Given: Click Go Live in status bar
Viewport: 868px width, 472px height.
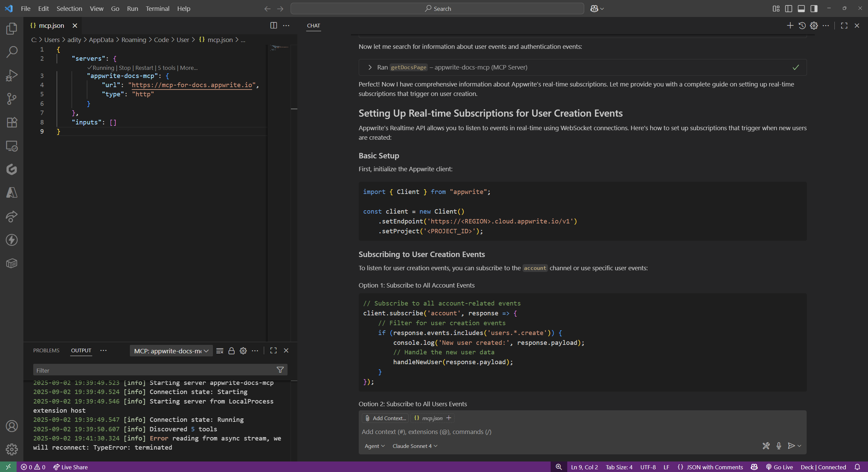Looking at the screenshot, I should (x=780, y=467).
